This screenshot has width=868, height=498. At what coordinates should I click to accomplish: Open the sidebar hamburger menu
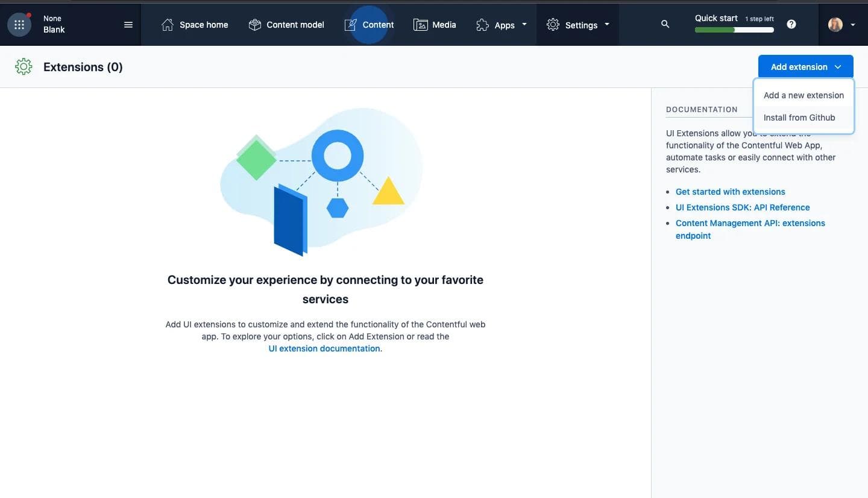tap(128, 25)
